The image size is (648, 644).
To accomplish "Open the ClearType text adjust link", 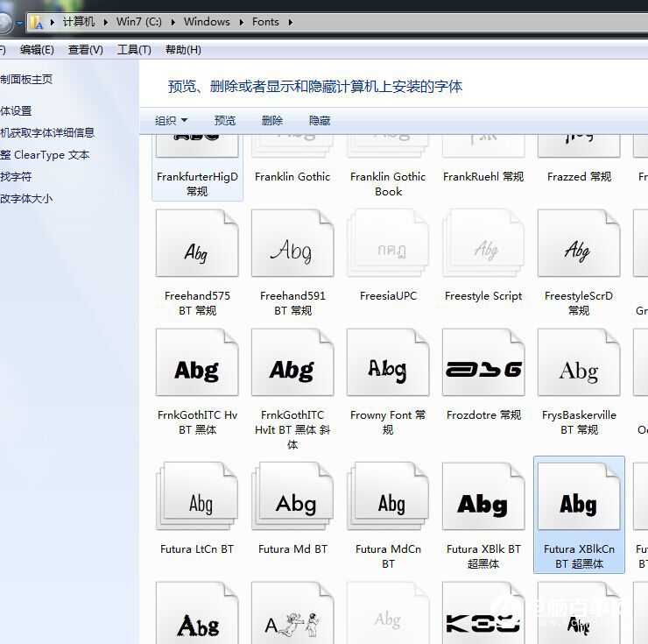I will [x=45, y=155].
